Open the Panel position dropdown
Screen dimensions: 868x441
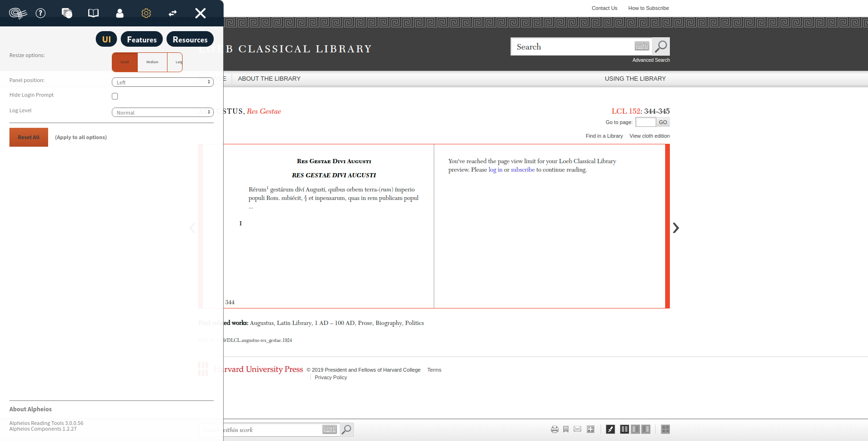pyautogui.click(x=162, y=82)
